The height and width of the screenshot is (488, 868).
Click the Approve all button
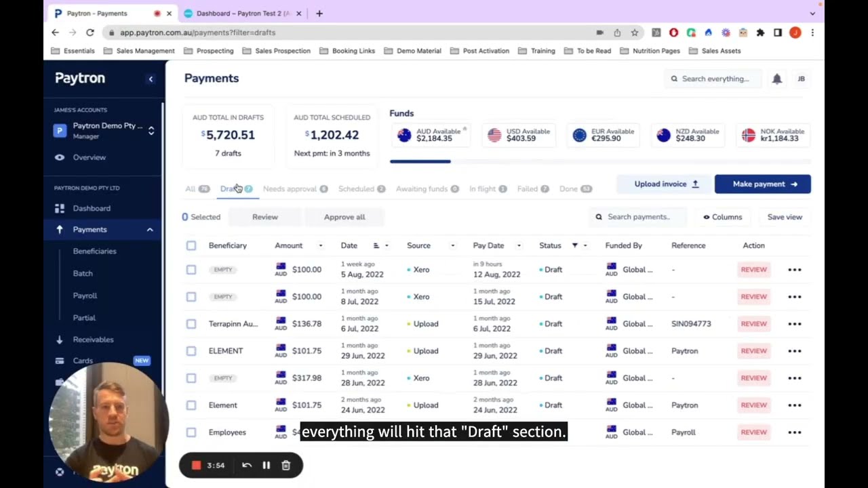click(344, 217)
